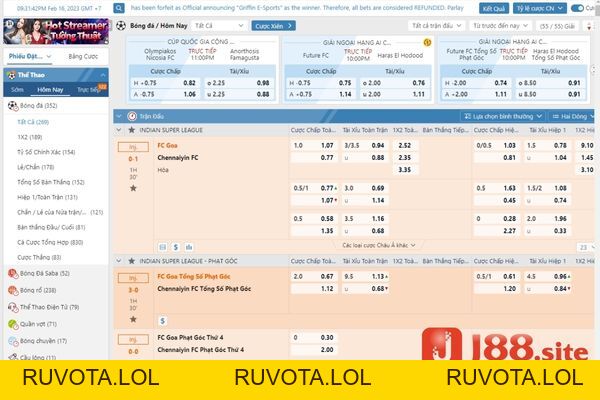Click the search magnifier icon in top bar

(119, 8)
